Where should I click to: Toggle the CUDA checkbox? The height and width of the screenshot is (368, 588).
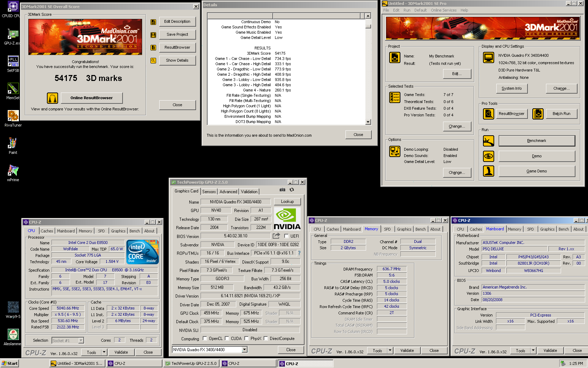tap(227, 339)
